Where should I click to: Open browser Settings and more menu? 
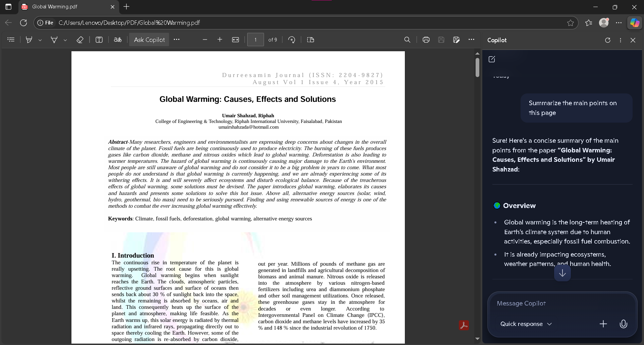click(x=619, y=23)
